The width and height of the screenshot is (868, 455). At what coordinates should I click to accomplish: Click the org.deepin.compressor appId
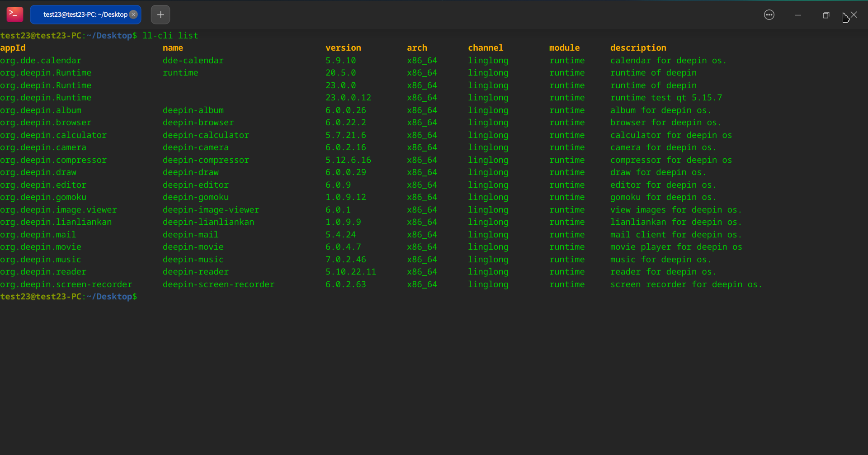tap(53, 160)
